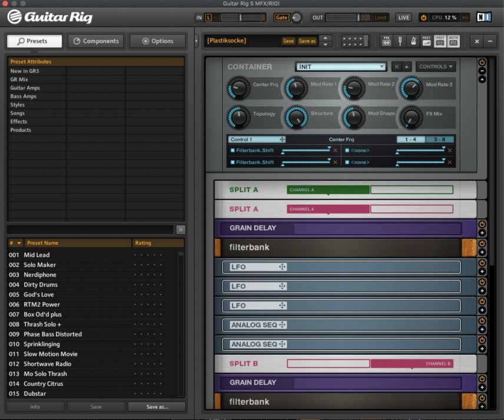
Task: Click the preset search field
Action: click(x=90, y=229)
